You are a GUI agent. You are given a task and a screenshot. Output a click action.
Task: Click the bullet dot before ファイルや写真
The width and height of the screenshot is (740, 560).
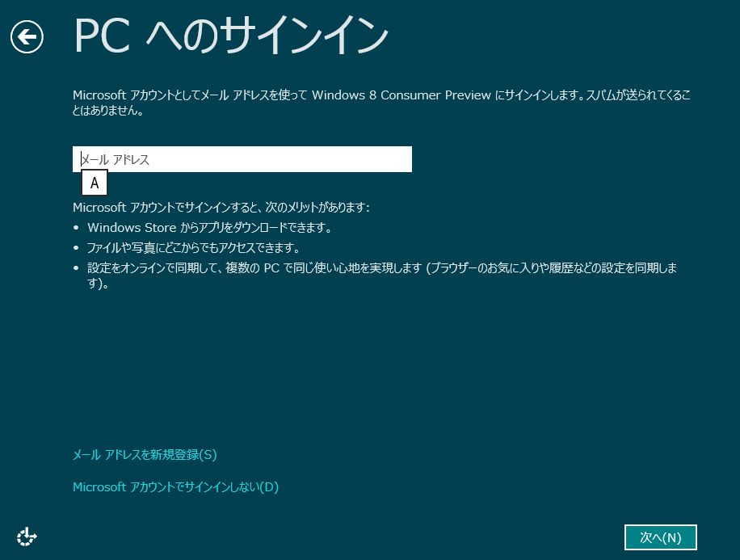click(77, 249)
